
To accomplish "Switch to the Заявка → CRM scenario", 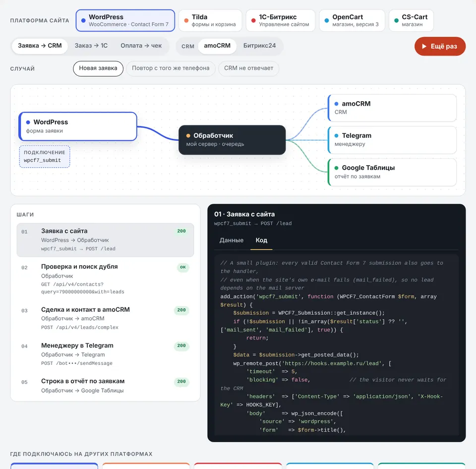I will 40,46.
